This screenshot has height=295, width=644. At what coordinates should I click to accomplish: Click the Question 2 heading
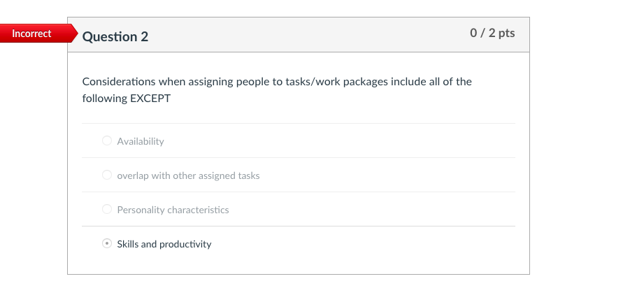[x=115, y=36]
